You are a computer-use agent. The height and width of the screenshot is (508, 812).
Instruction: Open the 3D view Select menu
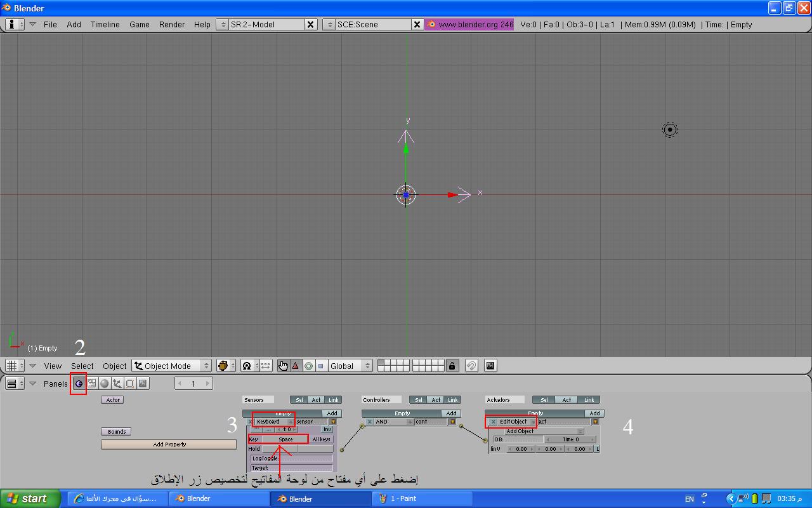[82, 366]
